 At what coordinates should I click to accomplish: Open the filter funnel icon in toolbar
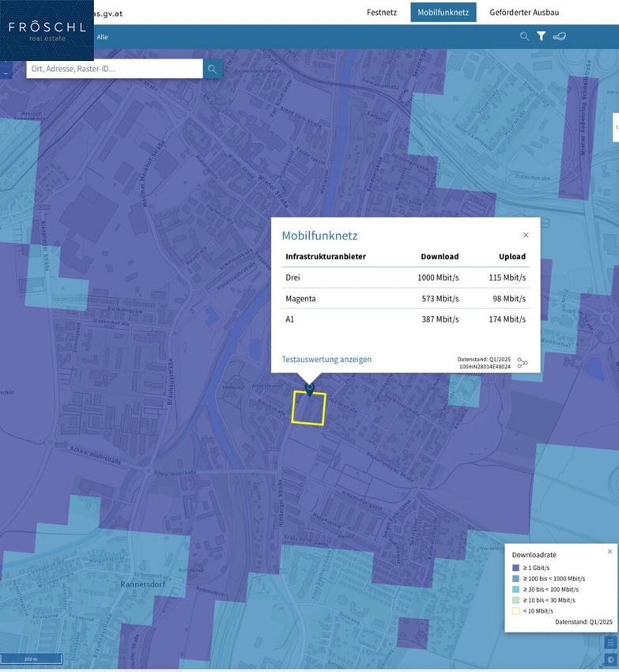pyautogui.click(x=542, y=36)
